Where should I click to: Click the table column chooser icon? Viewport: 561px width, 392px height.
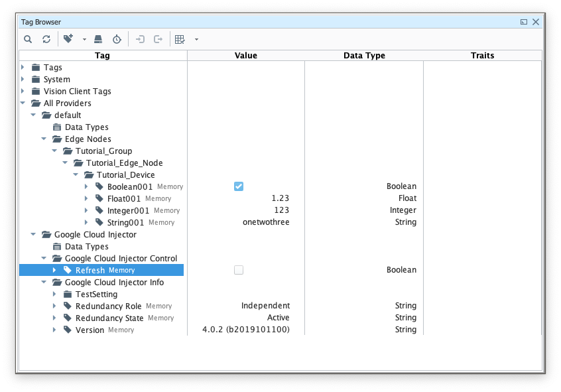[180, 39]
